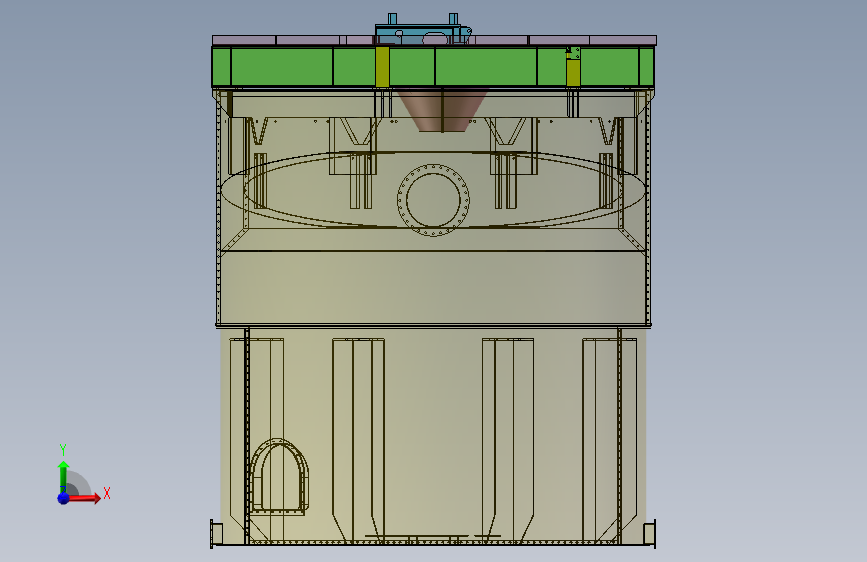The width and height of the screenshot is (867, 562).
Task: Select the circular bolted flange port on the tank
Action: (434, 200)
